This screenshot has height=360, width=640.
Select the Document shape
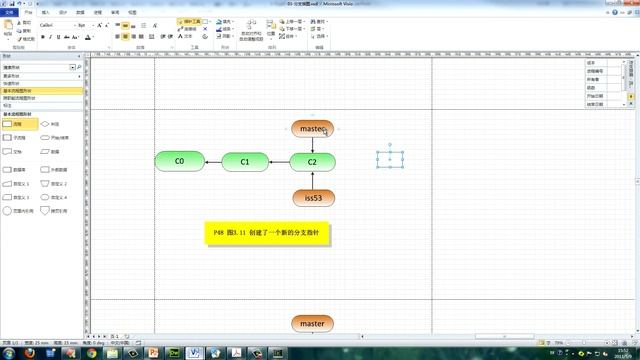(12, 152)
